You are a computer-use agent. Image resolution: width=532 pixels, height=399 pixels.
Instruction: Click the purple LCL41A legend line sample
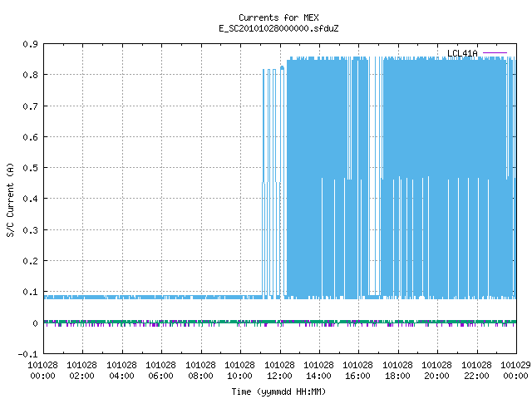click(495, 53)
